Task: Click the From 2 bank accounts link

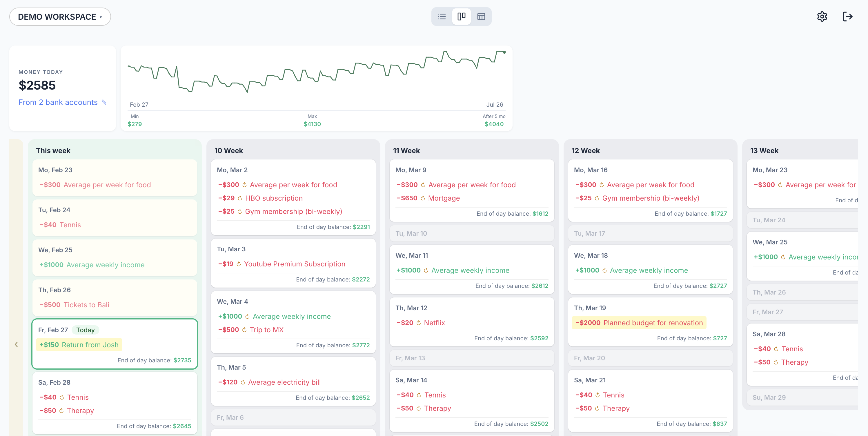Action: click(58, 102)
